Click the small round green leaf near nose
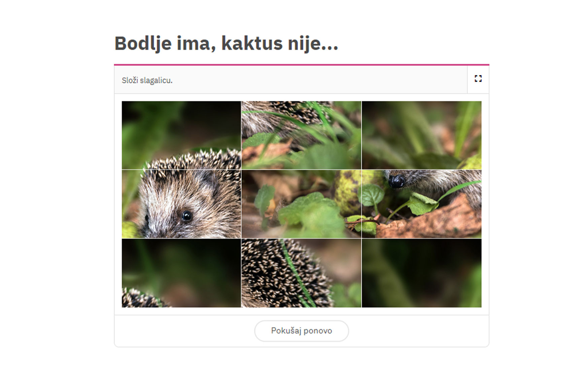The height and width of the screenshot is (386, 588). (x=371, y=195)
